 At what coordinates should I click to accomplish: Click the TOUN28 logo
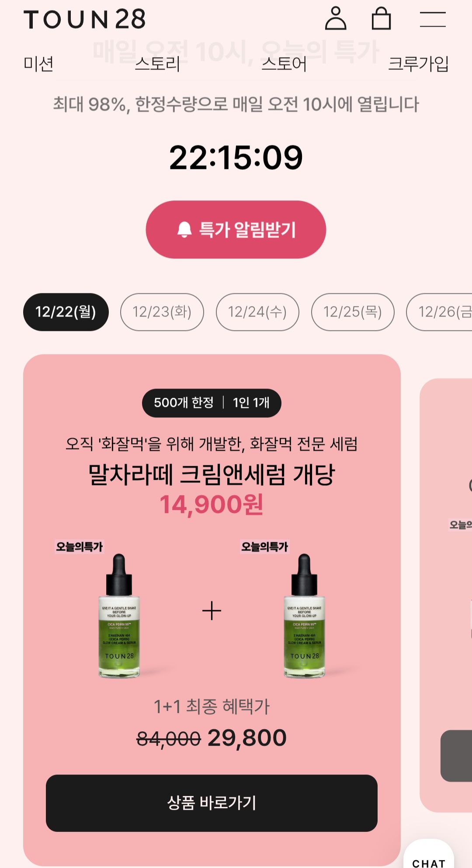85,19
